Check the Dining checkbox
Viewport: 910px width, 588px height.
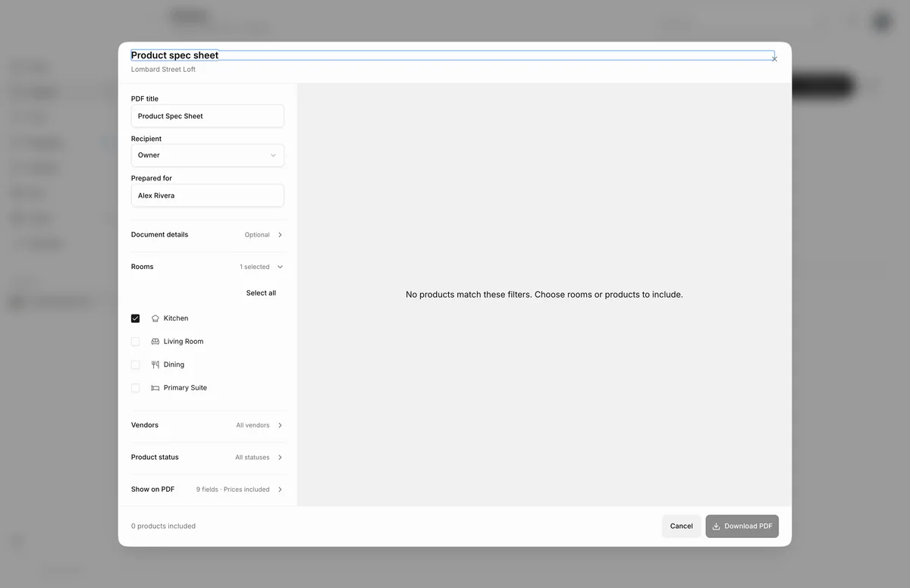(136, 364)
